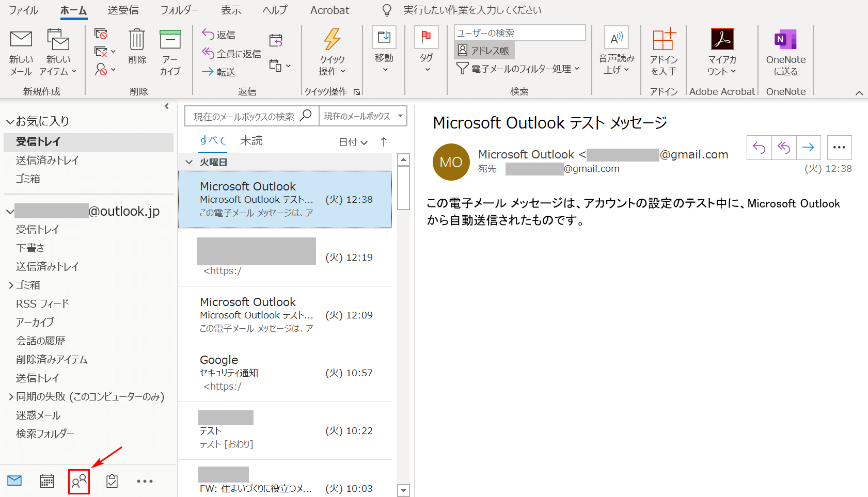
Task: Click forward arrow in reading pane
Action: click(809, 148)
